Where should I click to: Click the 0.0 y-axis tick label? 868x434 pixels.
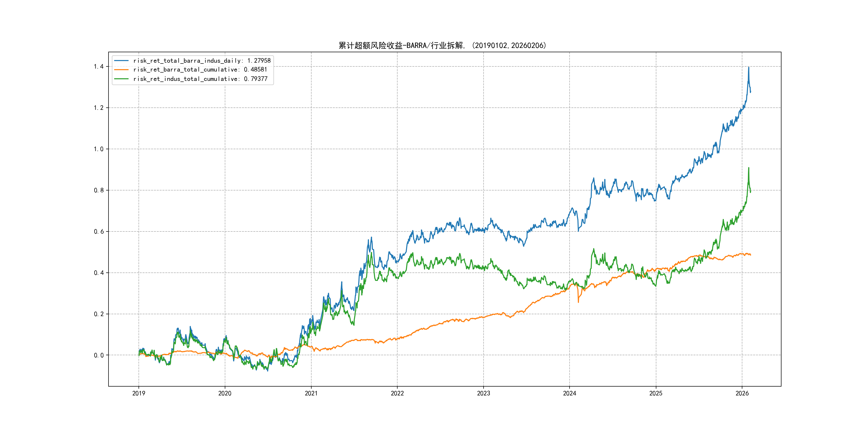98,355
